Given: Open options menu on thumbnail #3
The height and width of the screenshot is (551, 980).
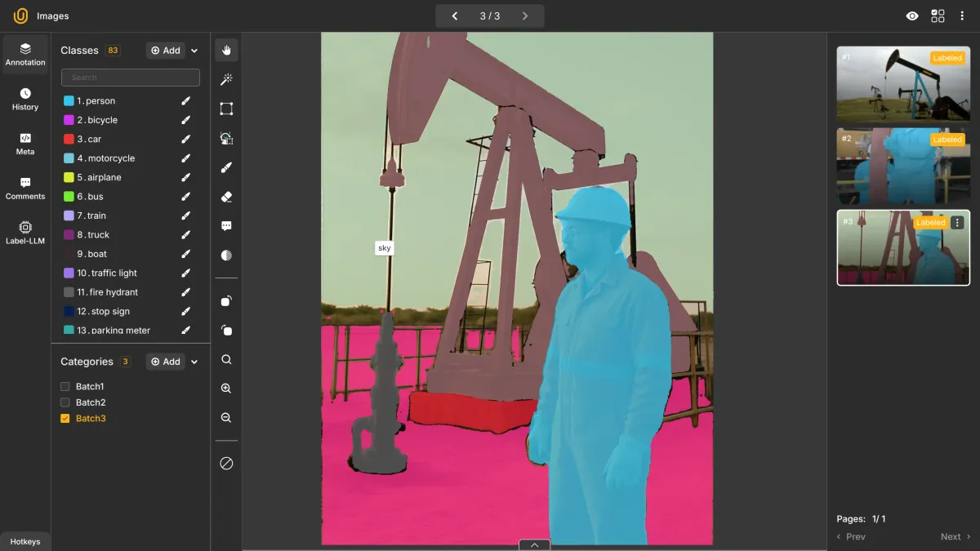Looking at the screenshot, I should (x=958, y=222).
